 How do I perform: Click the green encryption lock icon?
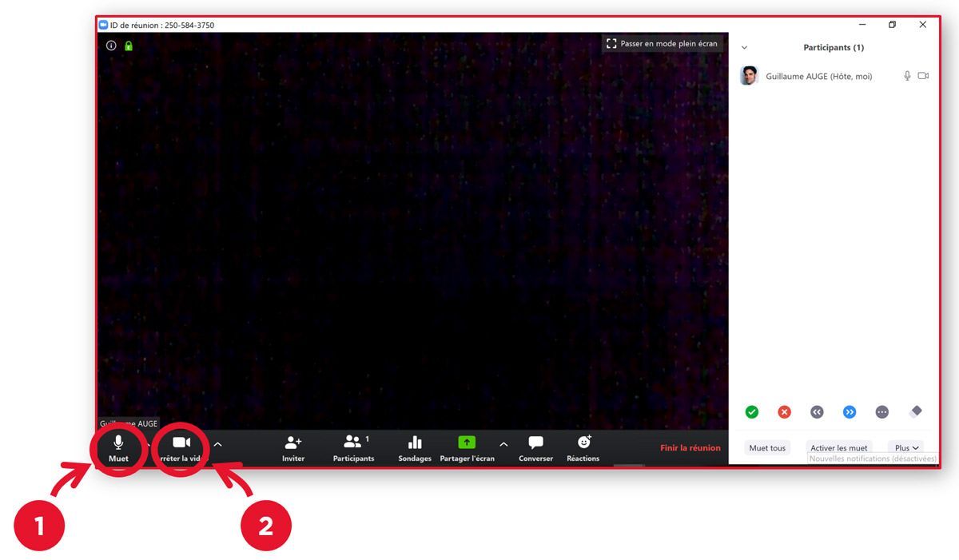[129, 46]
